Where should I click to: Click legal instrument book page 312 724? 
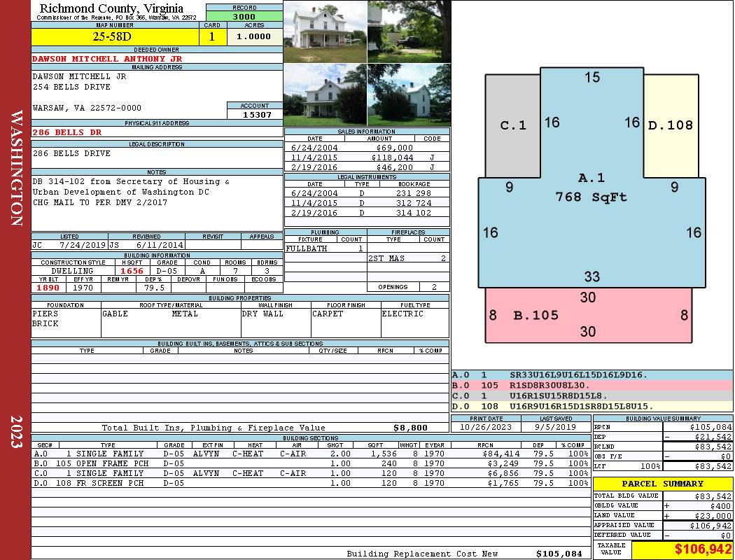tap(414, 203)
